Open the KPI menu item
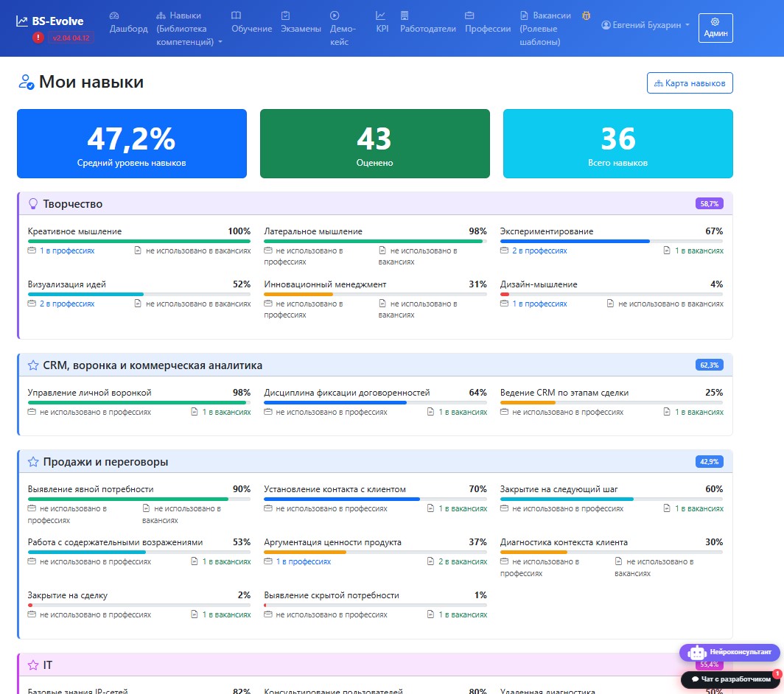 [x=382, y=23]
